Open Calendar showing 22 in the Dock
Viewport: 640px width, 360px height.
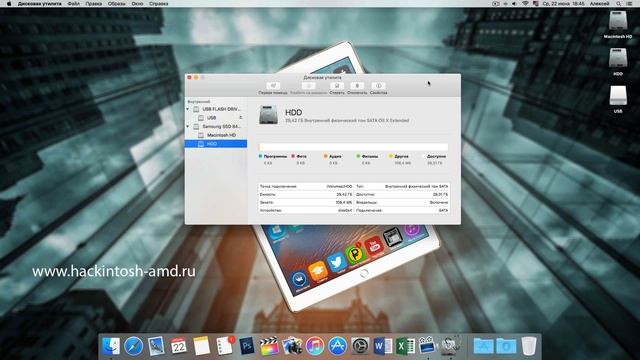178,346
